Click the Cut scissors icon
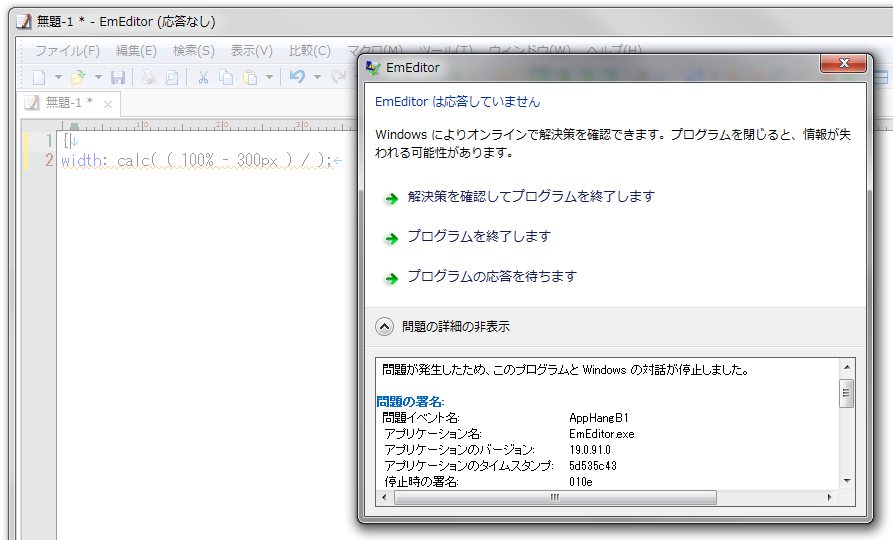Screen dimensions: 893x540 tap(203, 77)
